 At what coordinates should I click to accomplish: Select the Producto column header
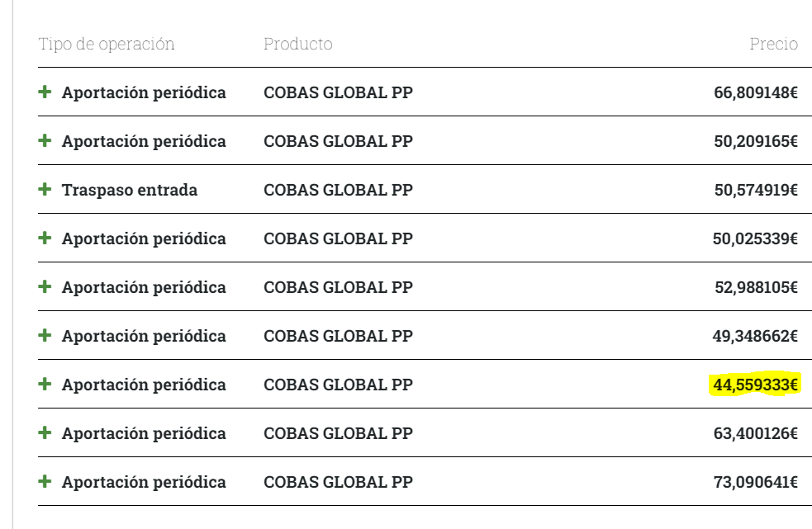click(297, 44)
